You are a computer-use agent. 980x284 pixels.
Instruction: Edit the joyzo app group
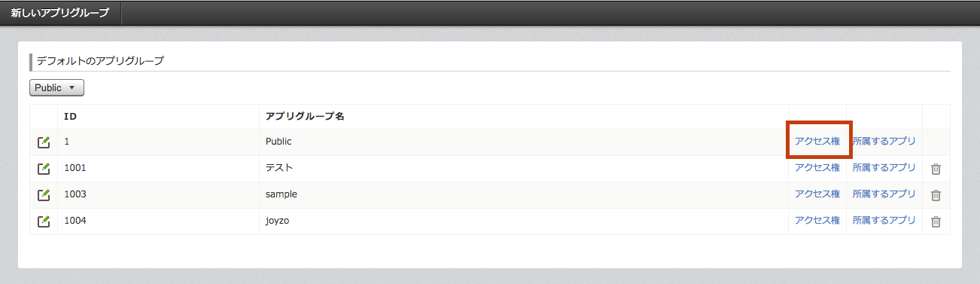click(44, 221)
